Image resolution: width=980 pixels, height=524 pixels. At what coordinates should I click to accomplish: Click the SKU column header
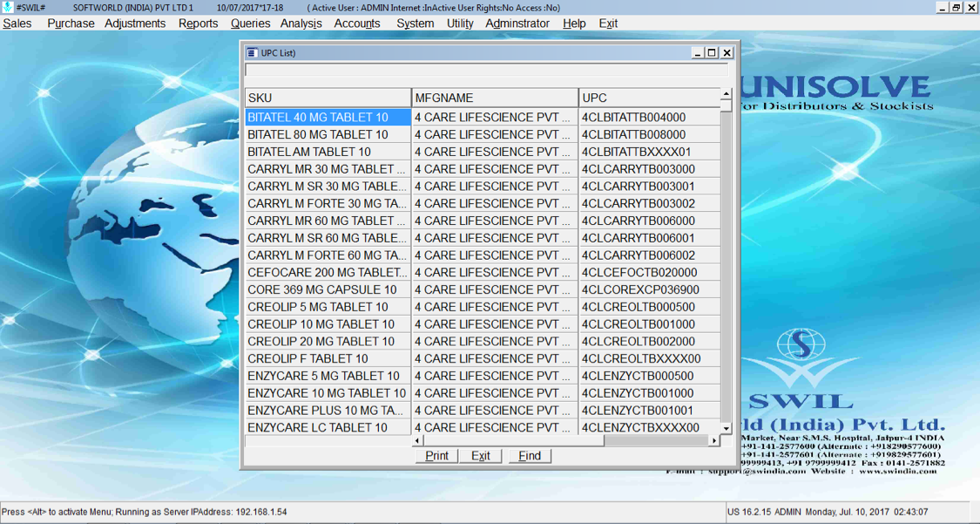[x=328, y=98]
